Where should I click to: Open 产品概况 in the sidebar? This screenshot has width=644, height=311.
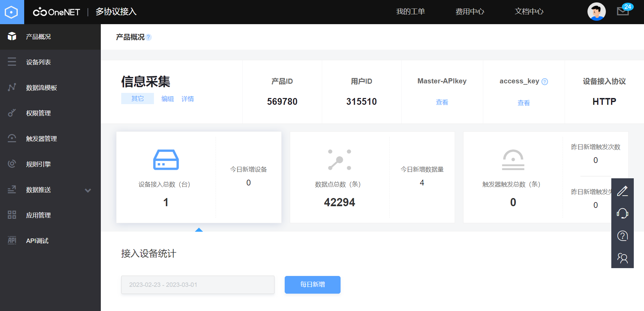tap(50, 37)
